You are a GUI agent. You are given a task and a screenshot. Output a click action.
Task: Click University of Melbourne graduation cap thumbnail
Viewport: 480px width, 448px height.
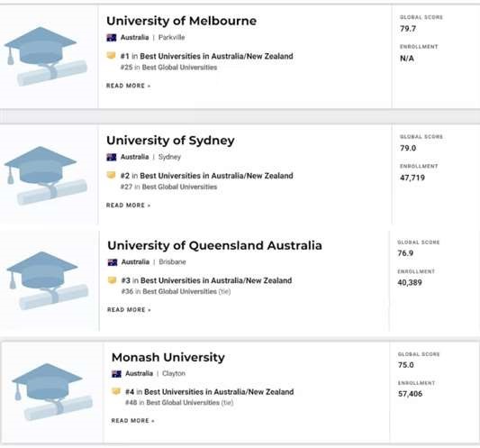(x=46, y=57)
